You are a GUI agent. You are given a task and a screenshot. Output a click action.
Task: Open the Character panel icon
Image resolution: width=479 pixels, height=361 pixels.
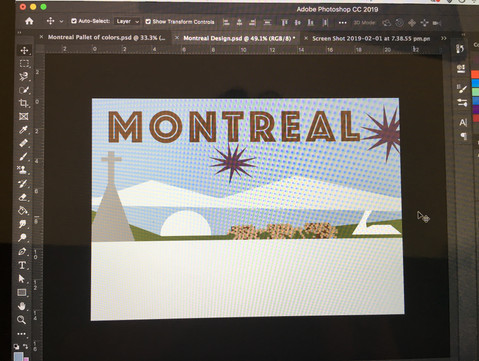pos(463,123)
